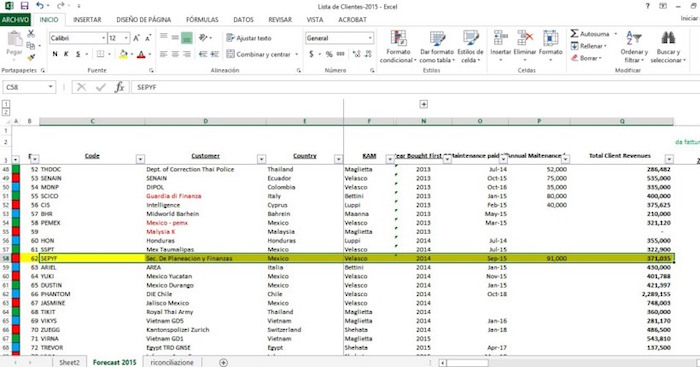This screenshot has width=700, height=367.
Task: Open the riconciliazione worksheet tab
Action: (172, 362)
